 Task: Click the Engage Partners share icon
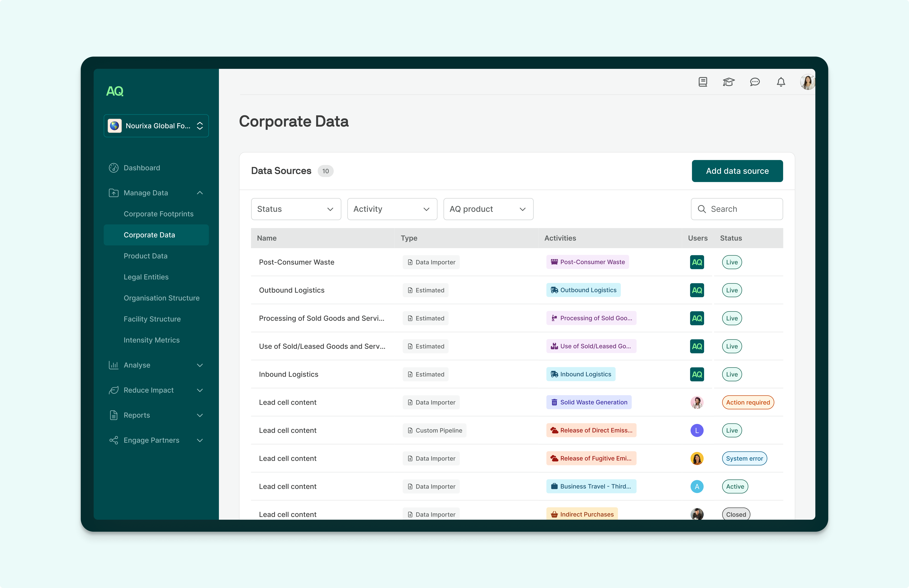tap(113, 440)
